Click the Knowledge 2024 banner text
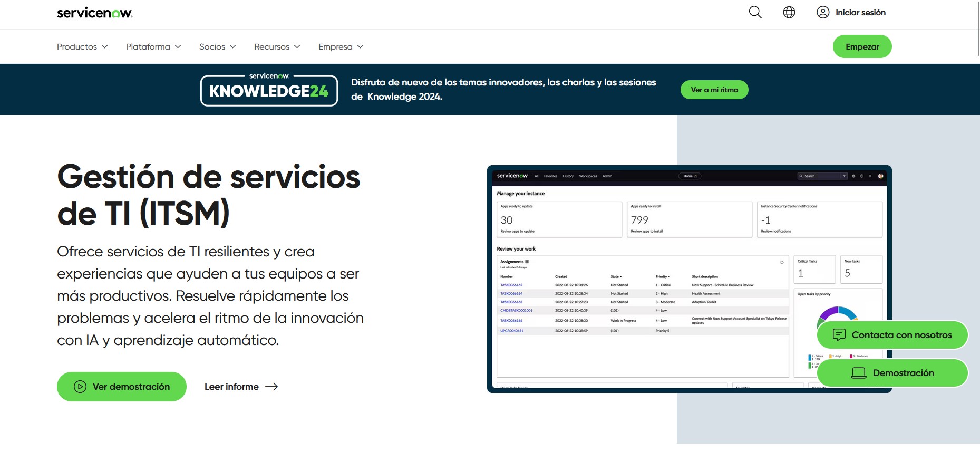The image size is (980, 470). pyautogui.click(x=503, y=89)
